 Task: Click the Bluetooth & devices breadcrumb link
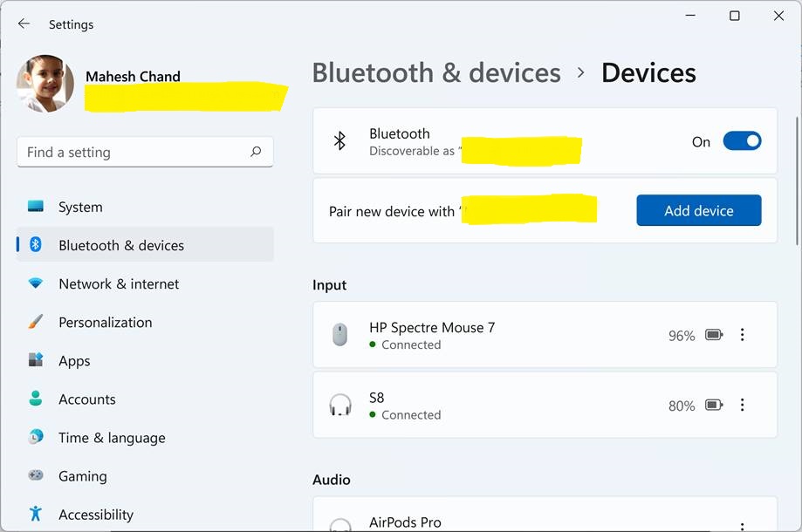pyautogui.click(x=436, y=72)
